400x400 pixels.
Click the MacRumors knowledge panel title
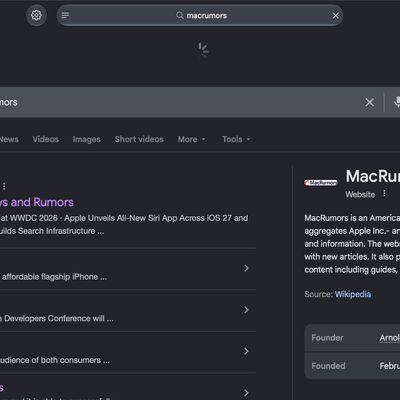(373, 176)
